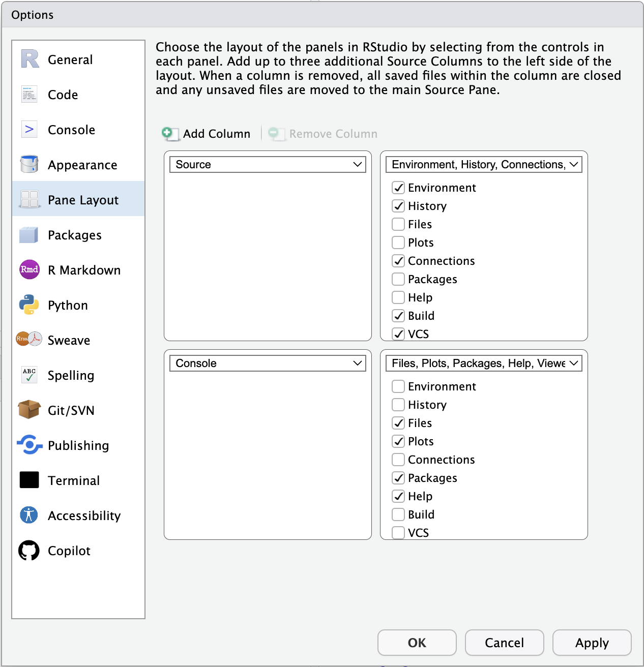Viewport: 644px width, 667px height.
Task: Click the Packages box icon
Action: [29, 235]
